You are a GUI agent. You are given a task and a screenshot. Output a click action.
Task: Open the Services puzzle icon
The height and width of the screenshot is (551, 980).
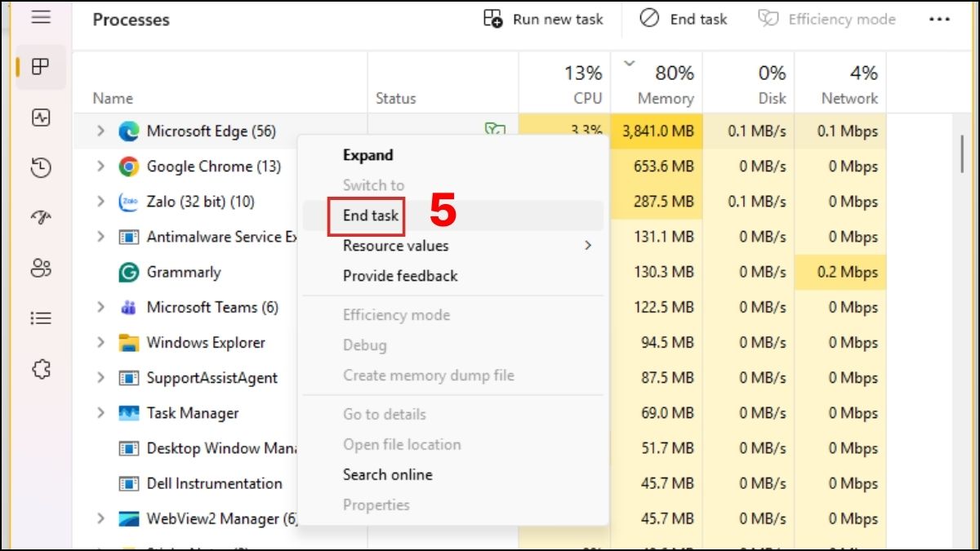click(41, 369)
